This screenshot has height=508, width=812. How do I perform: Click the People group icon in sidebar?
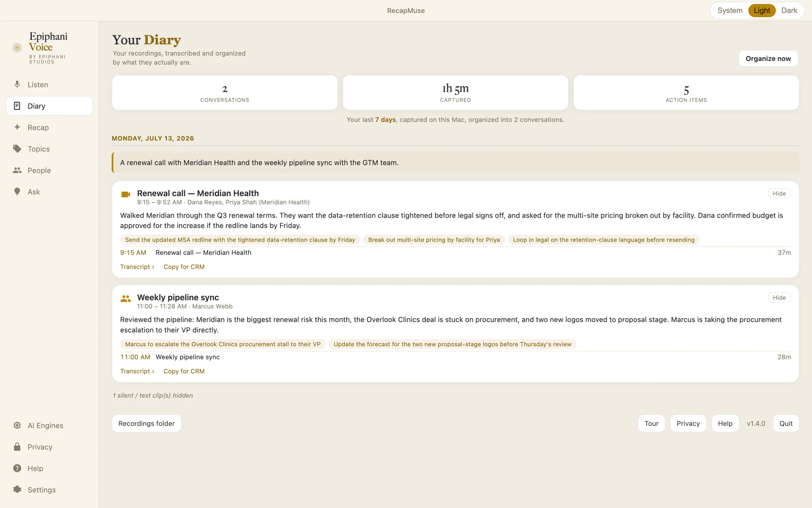coord(17,170)
